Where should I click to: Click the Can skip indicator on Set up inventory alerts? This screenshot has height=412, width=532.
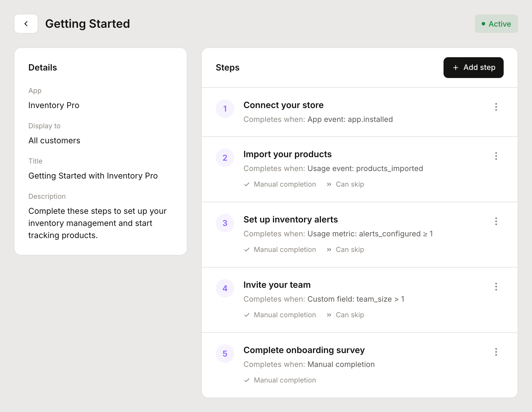click(345, 249)
